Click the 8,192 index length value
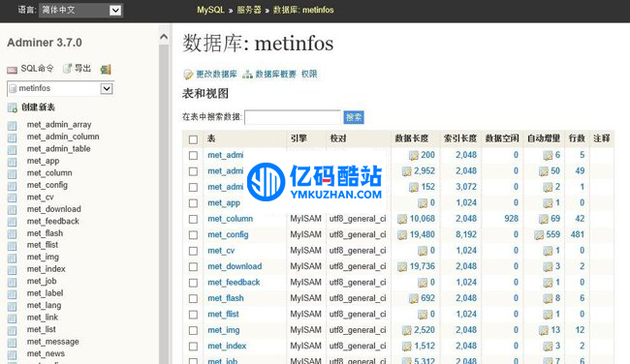The image size is (630, 364). point(466,234)
